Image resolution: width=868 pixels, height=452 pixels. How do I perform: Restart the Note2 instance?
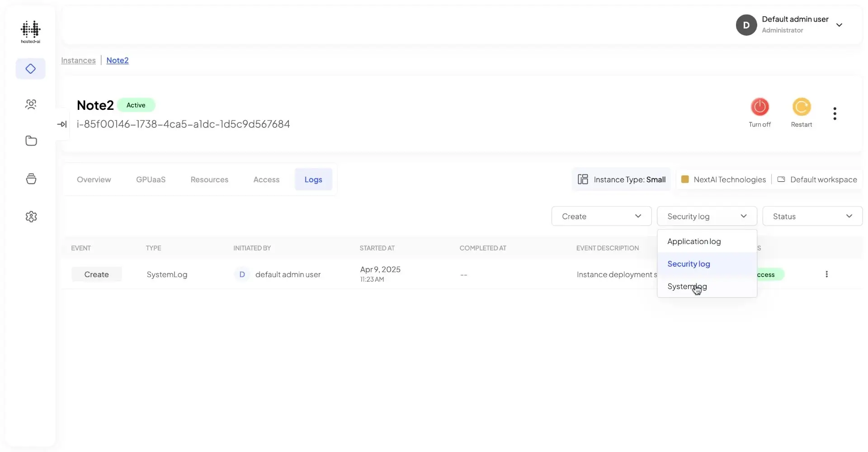(801, 107)
